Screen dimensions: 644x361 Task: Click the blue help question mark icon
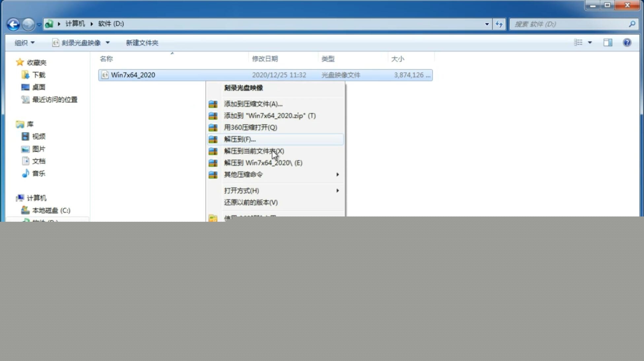(627, 42)
